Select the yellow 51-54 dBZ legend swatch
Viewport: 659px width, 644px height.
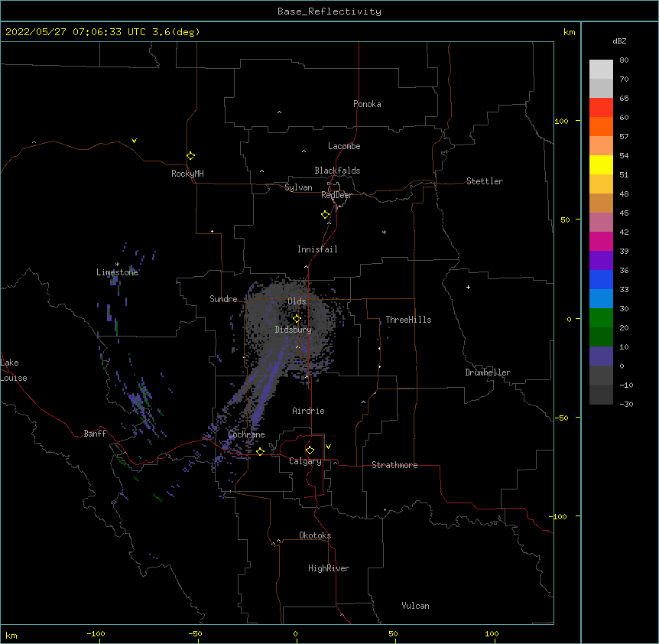[601, 164]
